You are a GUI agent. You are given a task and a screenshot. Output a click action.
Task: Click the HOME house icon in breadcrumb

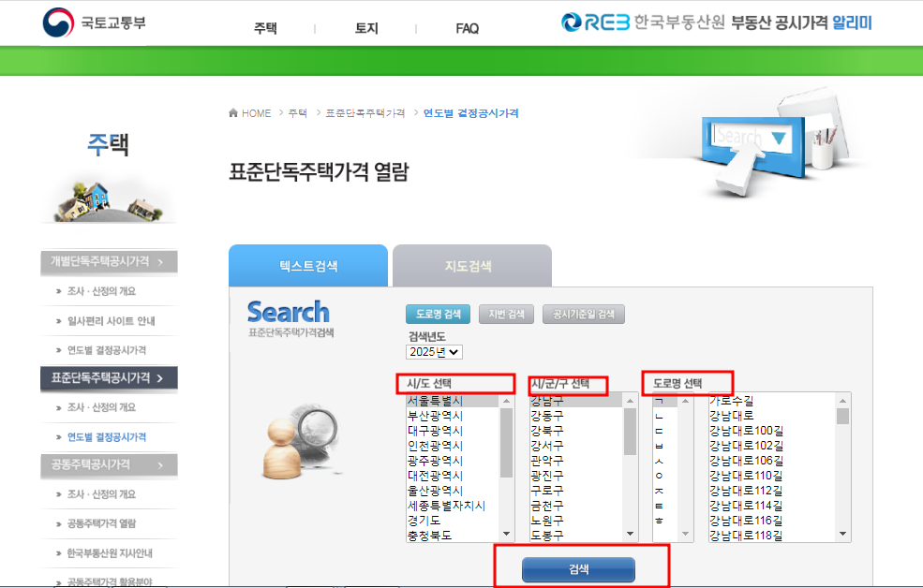pyautogui.click(x=232, y=112)
